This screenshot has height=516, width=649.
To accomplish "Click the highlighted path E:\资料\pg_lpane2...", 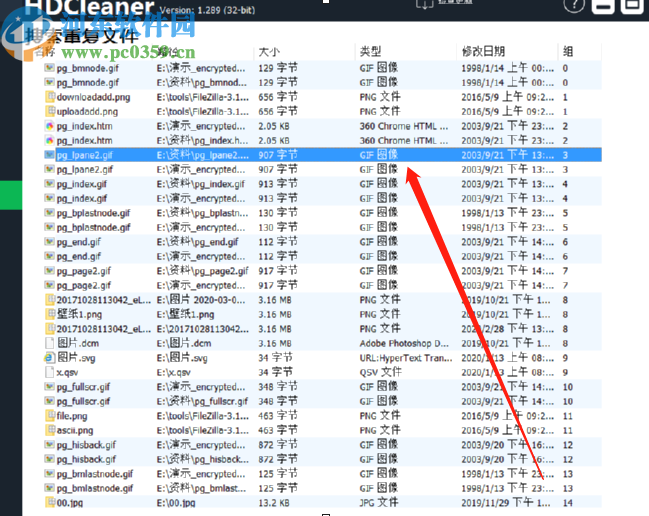I will tap(203, 155).
